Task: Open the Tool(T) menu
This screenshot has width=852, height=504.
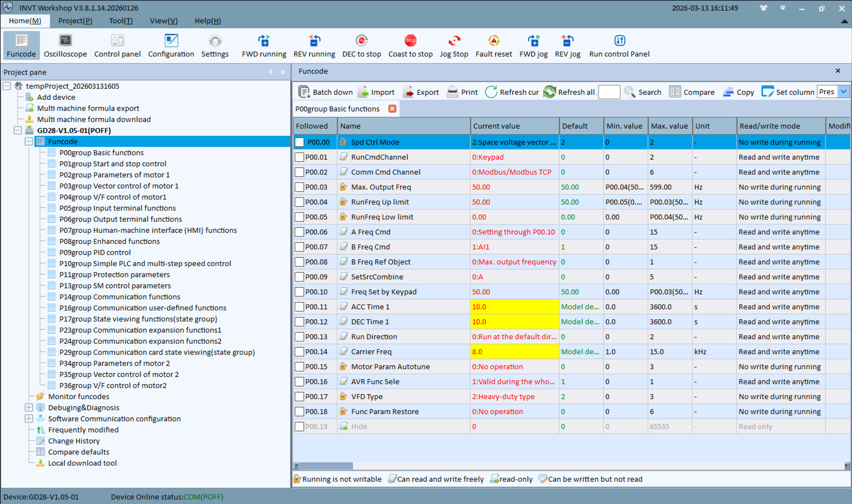Action: tap(121, 21)
